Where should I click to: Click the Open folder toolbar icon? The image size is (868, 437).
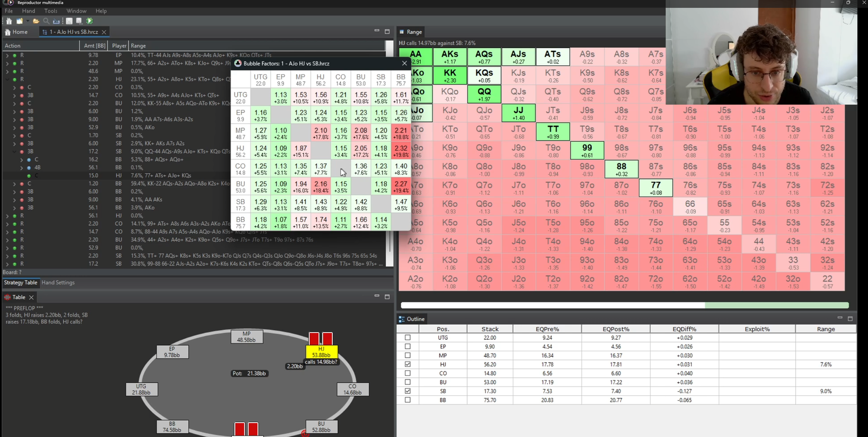click(x=36, y=21)
